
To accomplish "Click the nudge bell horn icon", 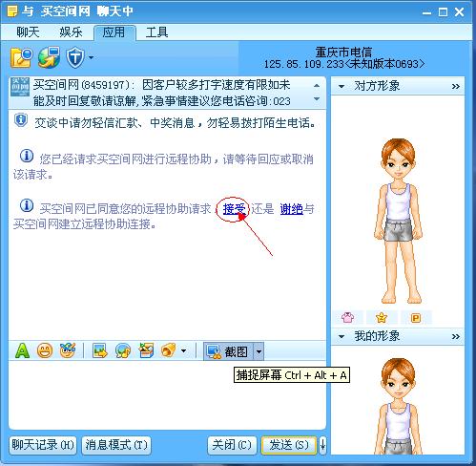I will [x=169, y=350].
